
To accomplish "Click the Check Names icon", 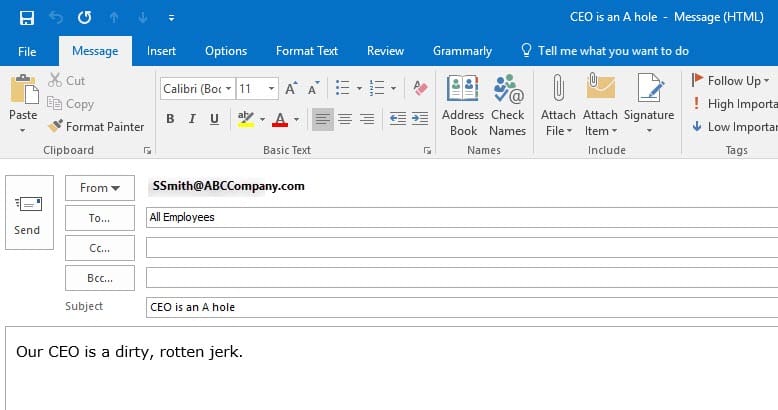I will pos(507,105).
